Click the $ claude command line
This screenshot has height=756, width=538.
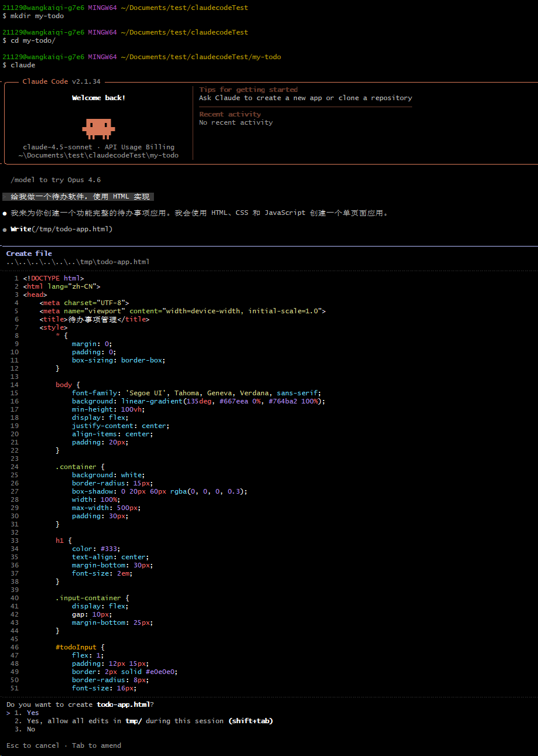[x=19, y=65]
